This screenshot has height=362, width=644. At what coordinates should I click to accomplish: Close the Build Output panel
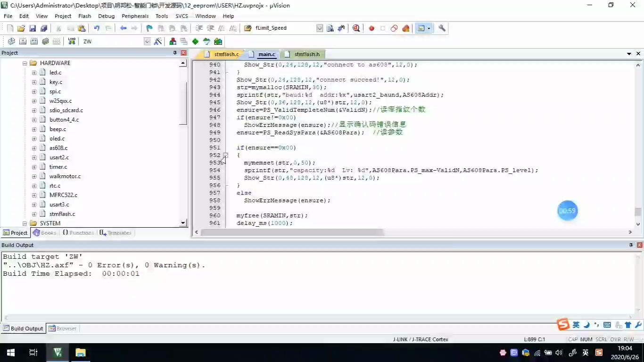[x=640, y=245]
